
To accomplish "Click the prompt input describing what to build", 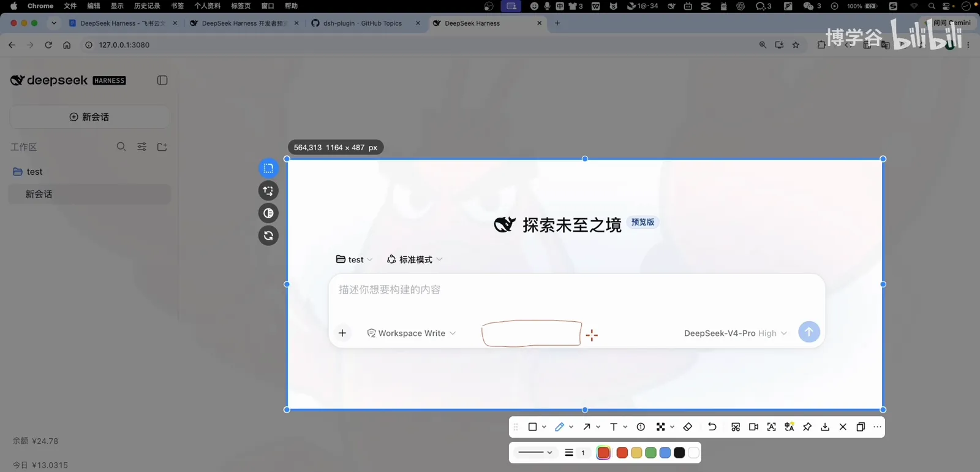I will (x=576, y=290).
